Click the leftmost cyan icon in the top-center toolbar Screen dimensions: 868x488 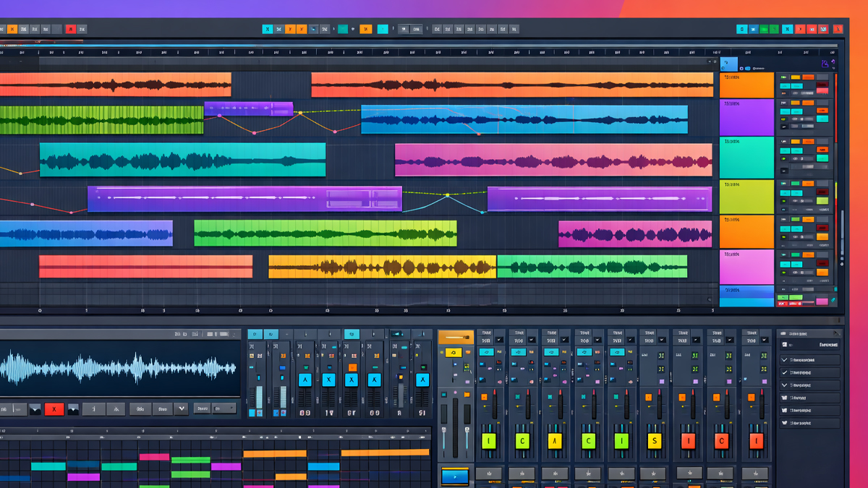click(x=268, y=30)
